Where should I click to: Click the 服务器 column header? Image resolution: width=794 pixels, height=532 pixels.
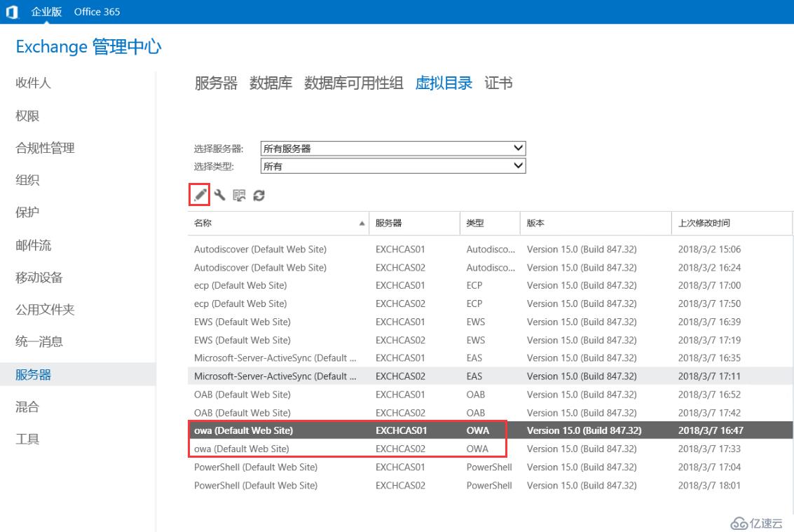tap(414, 223)
